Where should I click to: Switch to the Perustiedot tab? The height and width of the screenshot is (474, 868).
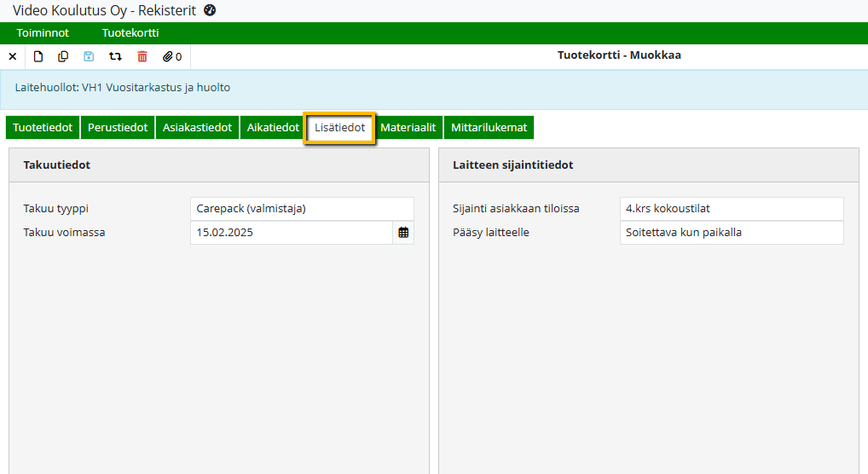click(118, 127)
